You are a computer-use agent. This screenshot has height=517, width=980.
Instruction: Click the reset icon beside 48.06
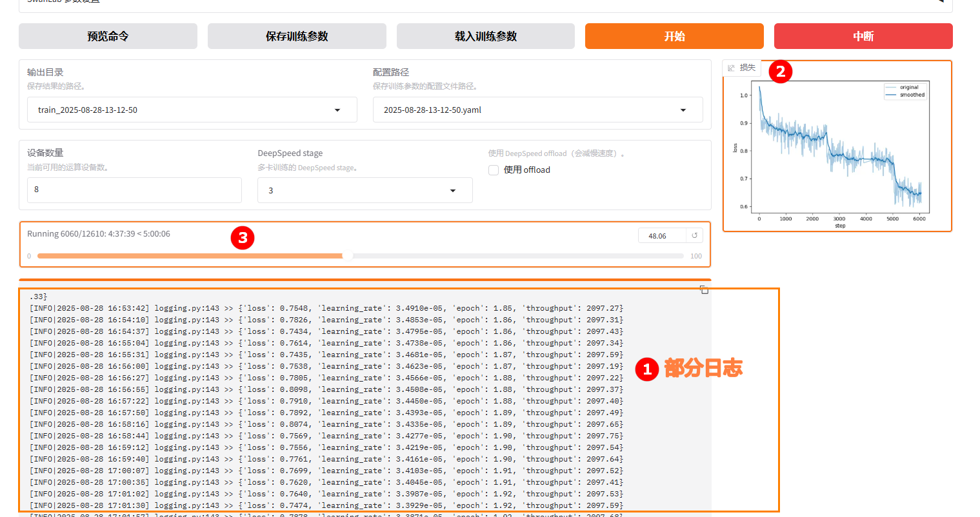(x=694, y=236)
